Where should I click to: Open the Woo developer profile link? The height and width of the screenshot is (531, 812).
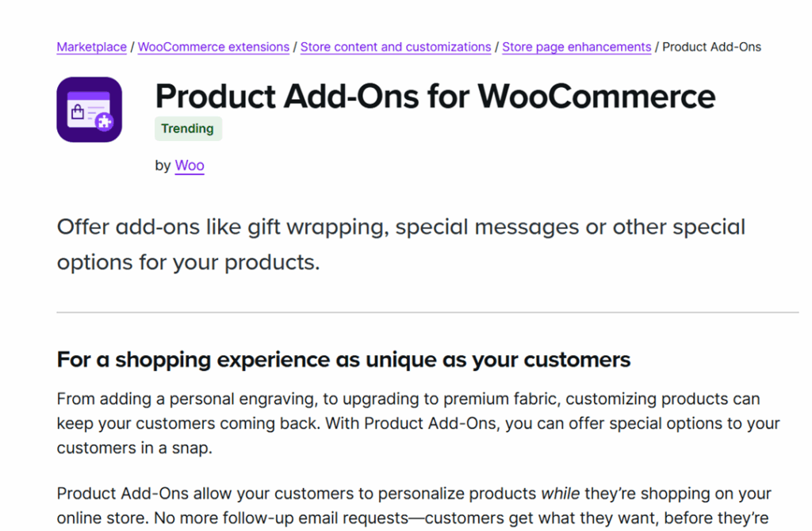point(190,166)
